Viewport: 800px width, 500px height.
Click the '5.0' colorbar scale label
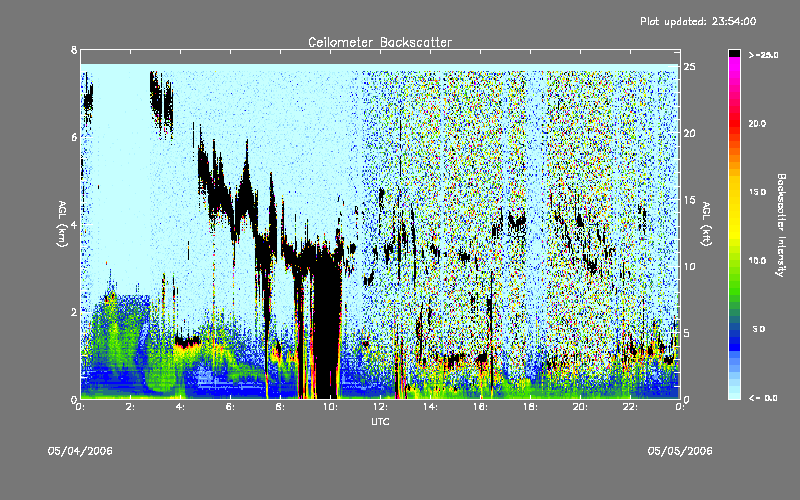[x=759, y=329]
